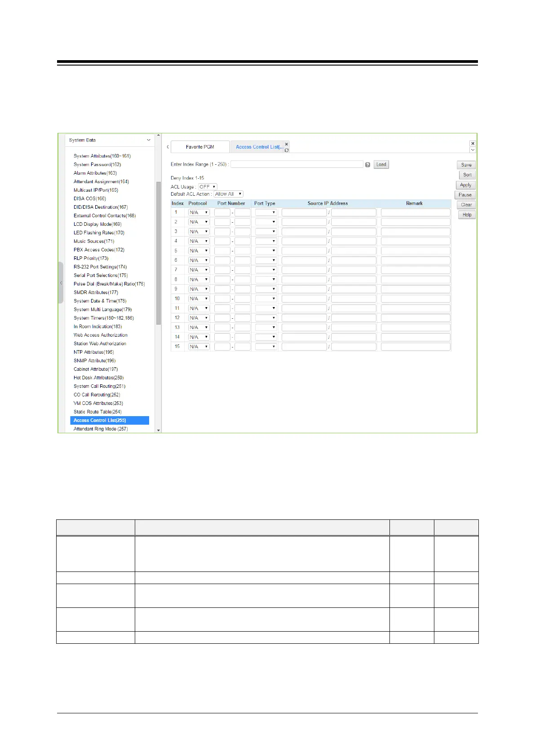Viewport: 535px width, 756px height.
Task: Open the ACL Usage dropdown
Action: click(208, 187)
